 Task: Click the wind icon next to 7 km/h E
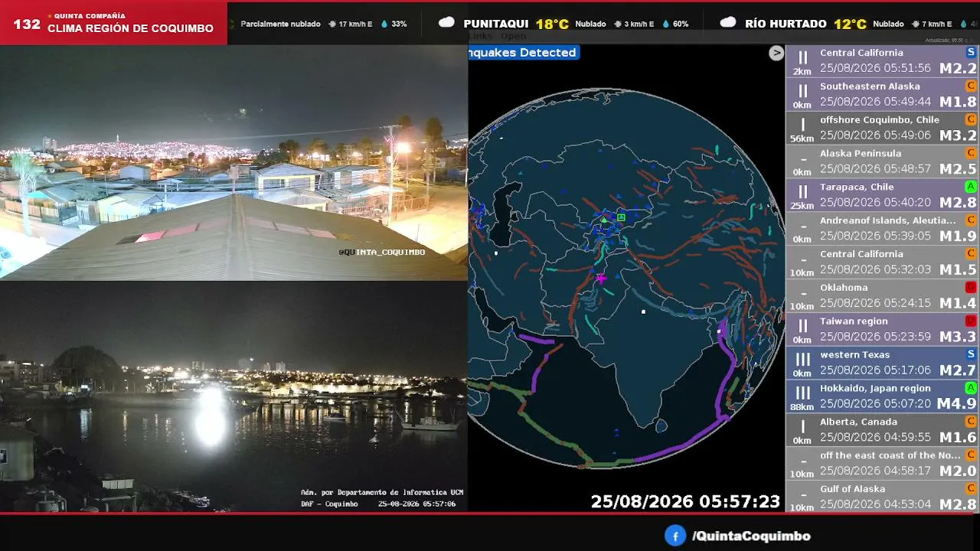click(x=915, y=24)
